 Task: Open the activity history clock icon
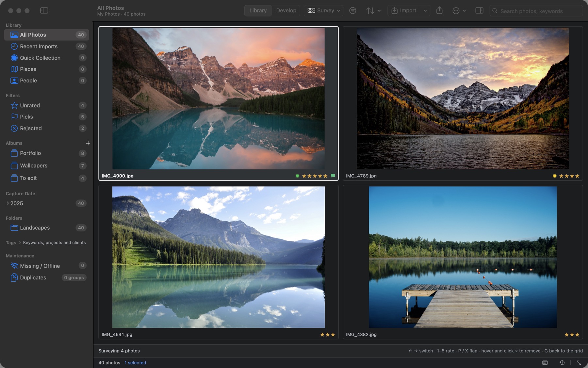point(562,362)
